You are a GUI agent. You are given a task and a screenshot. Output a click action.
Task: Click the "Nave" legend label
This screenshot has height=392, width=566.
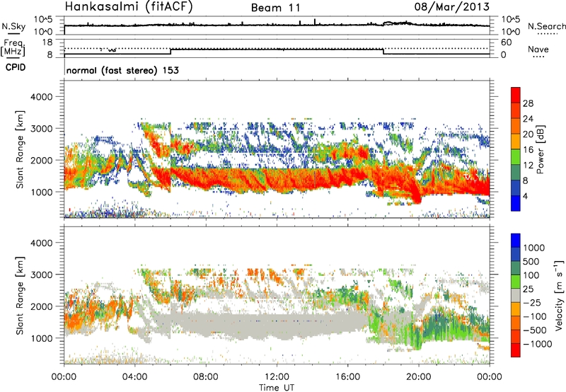pos(538,49)
